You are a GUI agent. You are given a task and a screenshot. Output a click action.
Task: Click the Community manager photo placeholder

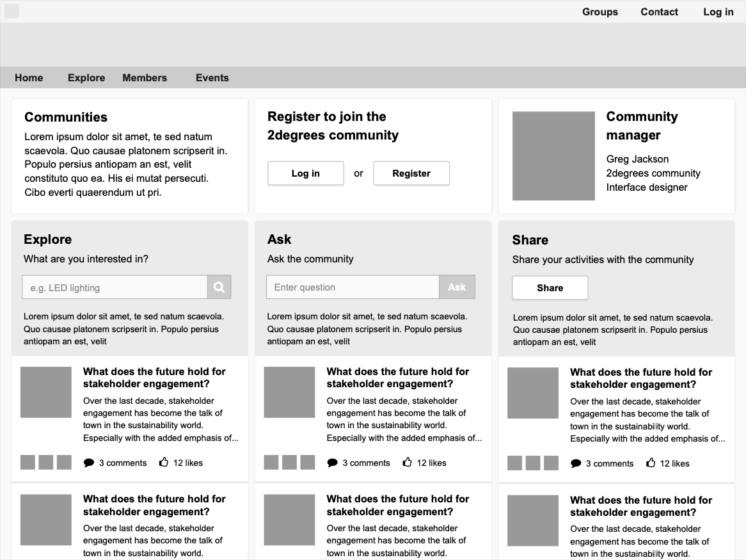coord(553,156)
